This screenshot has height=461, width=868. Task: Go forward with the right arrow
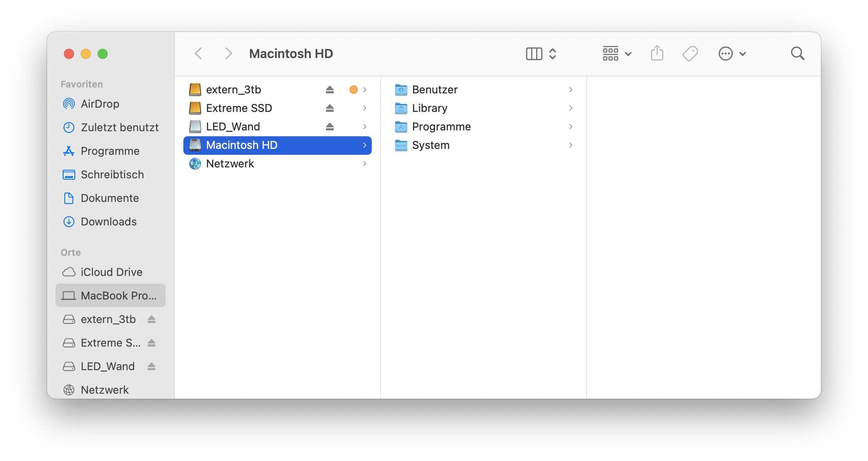pos(228,54)
